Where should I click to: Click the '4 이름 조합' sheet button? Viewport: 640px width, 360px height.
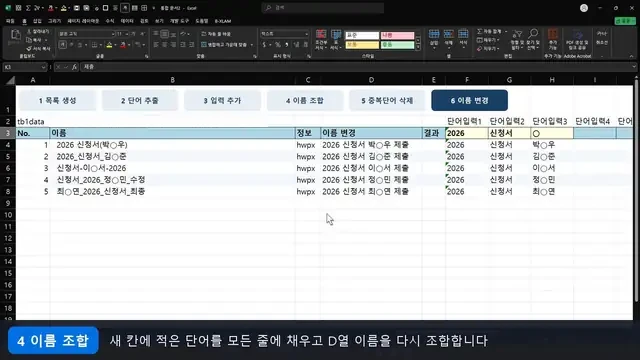pos(304,100)
